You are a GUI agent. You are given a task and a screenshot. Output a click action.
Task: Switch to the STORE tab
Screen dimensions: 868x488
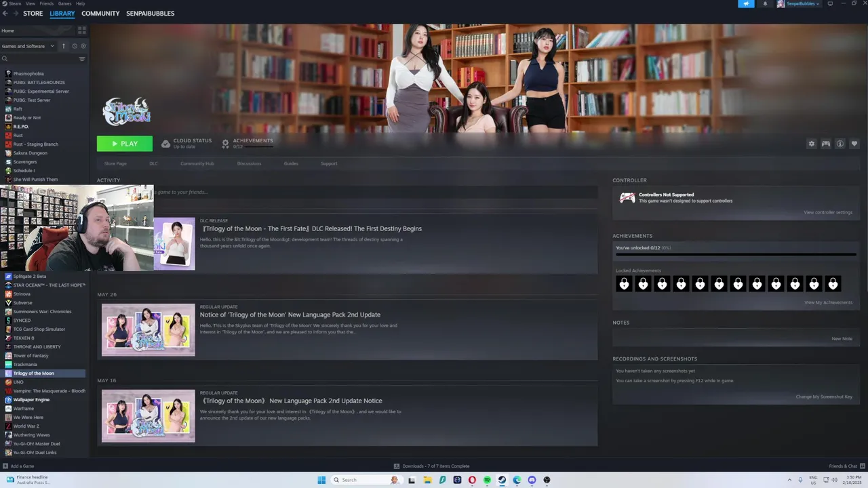tap(33, 14)
